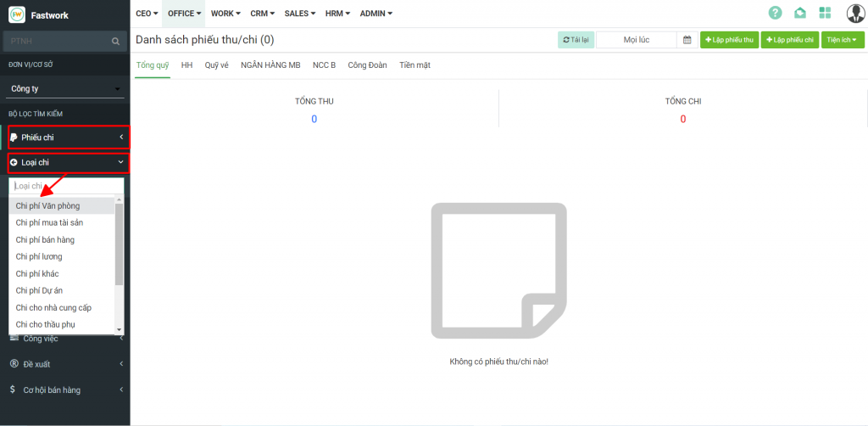
Task: Click the Fastwork logo icon
Action: pos(17,14)
